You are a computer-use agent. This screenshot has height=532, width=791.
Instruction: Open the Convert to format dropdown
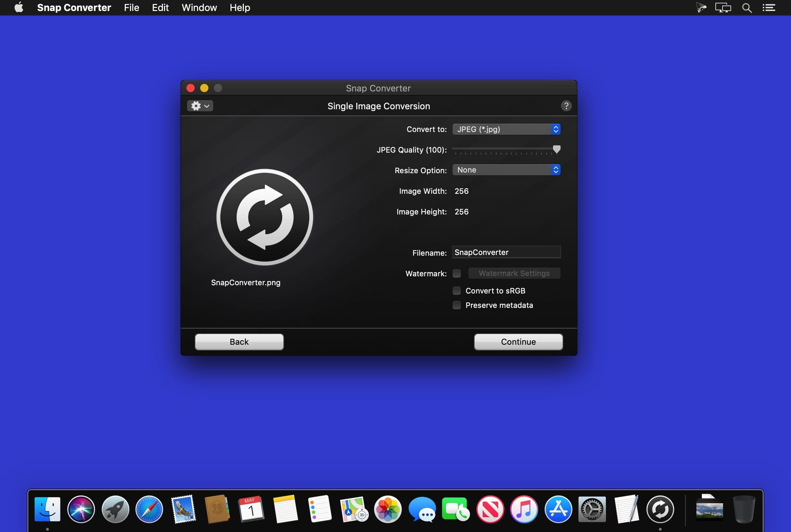pos(506,129)
